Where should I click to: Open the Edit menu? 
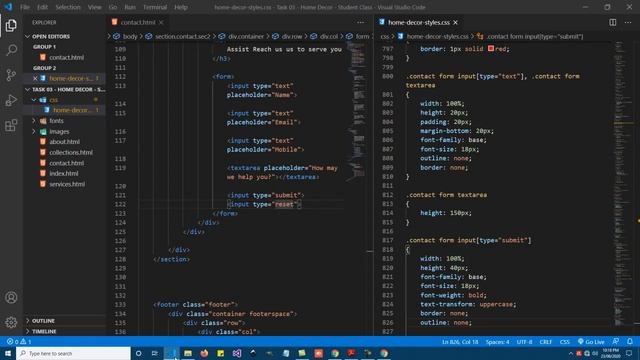pos(42,7)
